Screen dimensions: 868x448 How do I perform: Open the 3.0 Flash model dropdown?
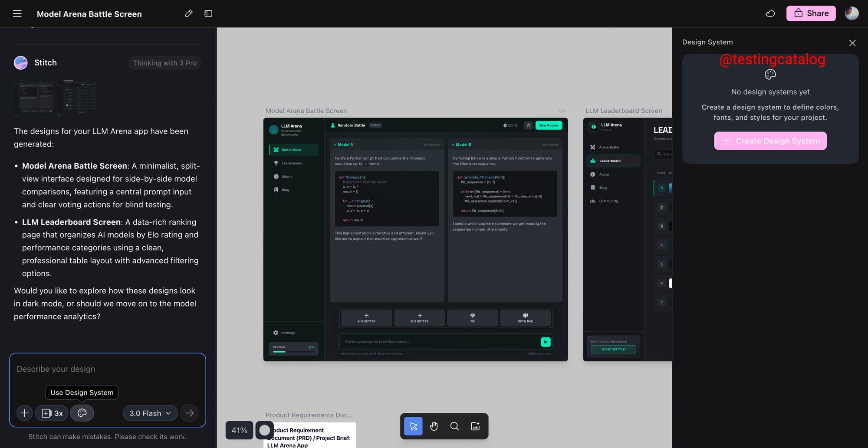coord(150,413)
